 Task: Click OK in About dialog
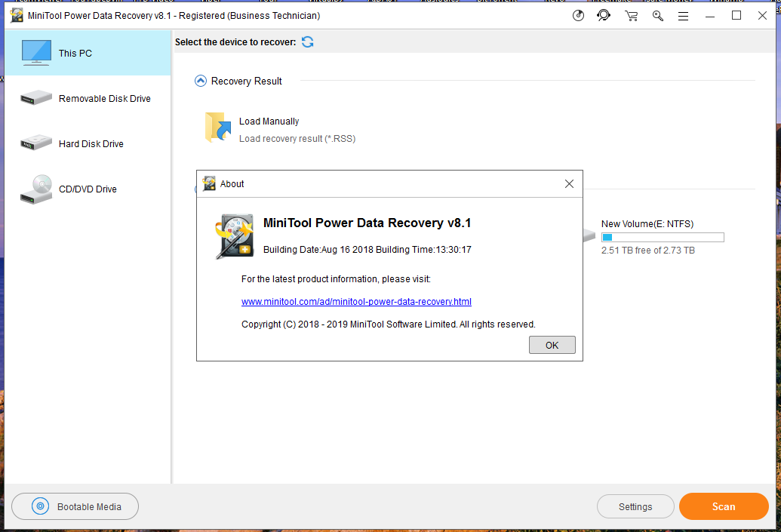[552, 345]
